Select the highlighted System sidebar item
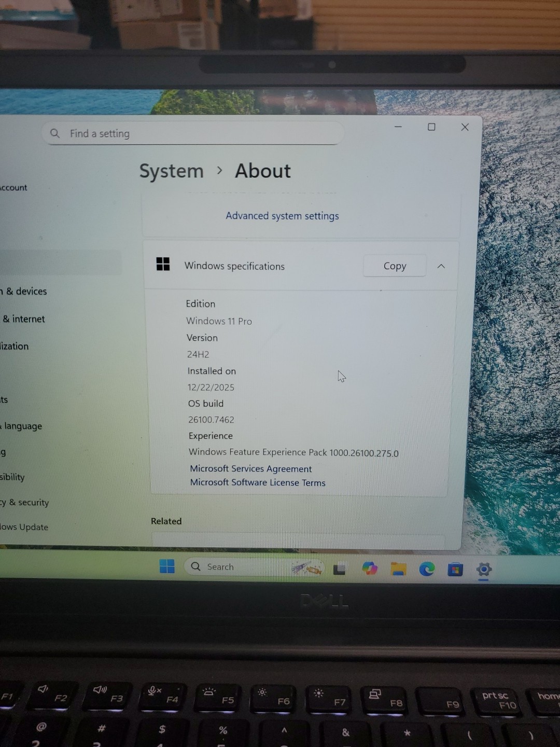This screenshot has height=747, width=560. click(x=61, y=262)
